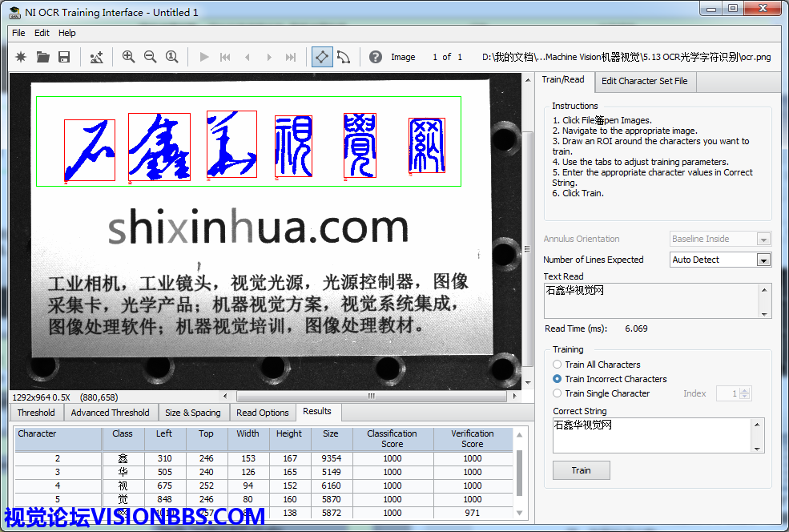Open the Advanced Threshold tab
Viewport: 789px width, 532px height.
[x=111, y=413]
